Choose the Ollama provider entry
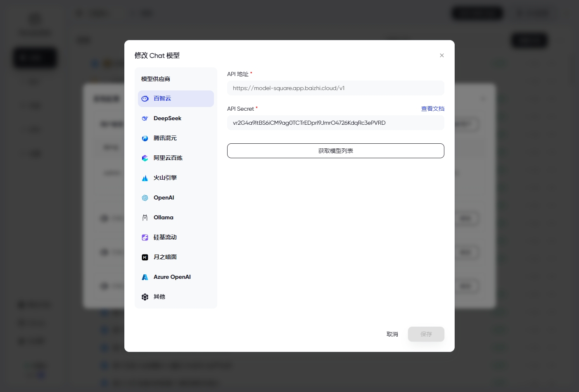This screenshot has width=579, height=392. (176, 218)
